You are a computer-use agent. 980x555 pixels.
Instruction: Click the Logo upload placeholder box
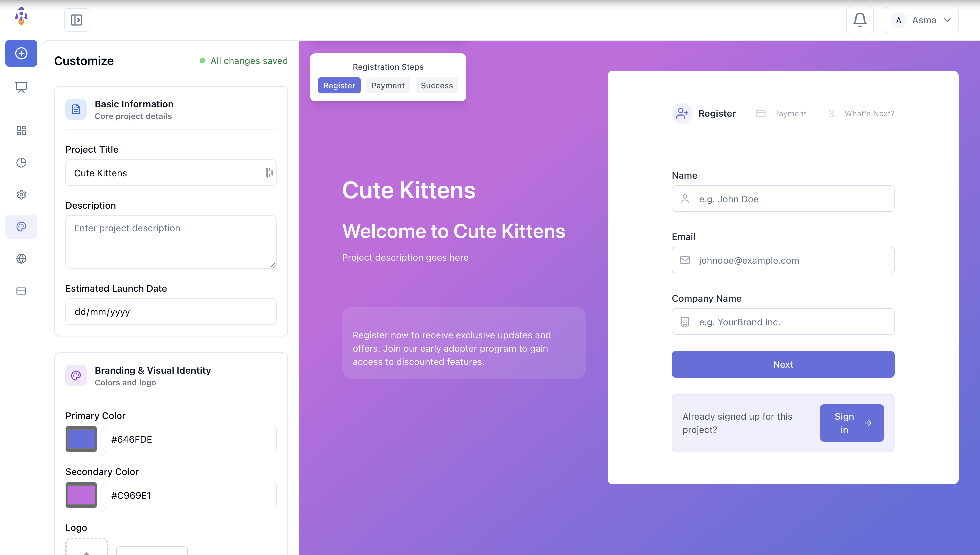86,547
